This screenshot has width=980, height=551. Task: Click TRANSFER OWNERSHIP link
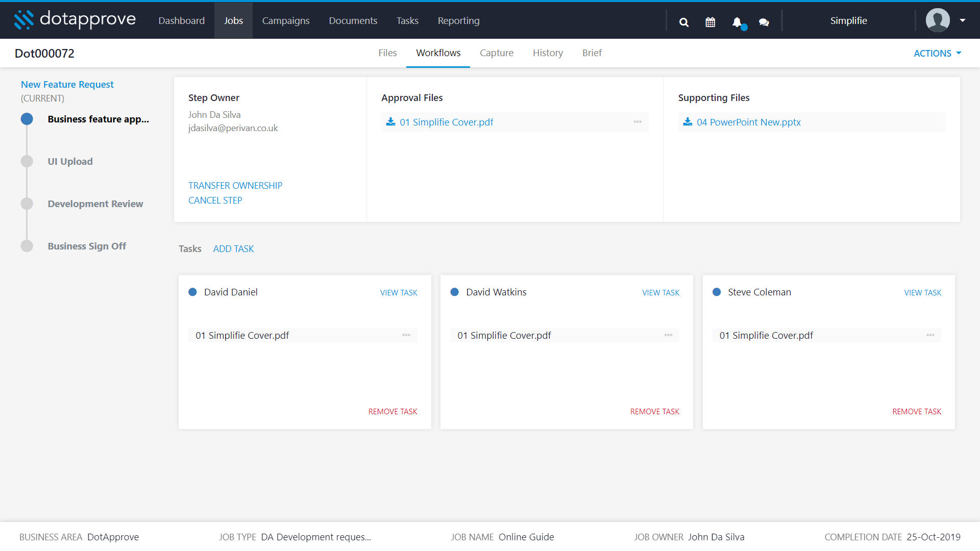235,186
